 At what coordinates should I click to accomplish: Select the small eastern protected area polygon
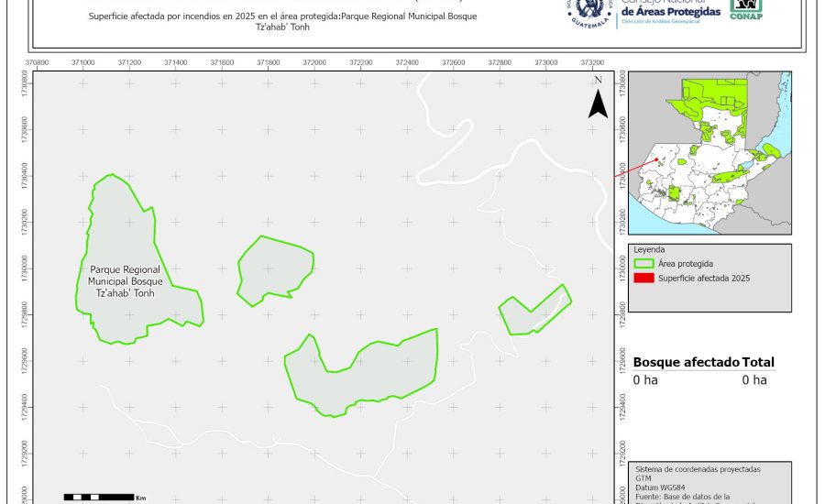[x=535, y=310]
